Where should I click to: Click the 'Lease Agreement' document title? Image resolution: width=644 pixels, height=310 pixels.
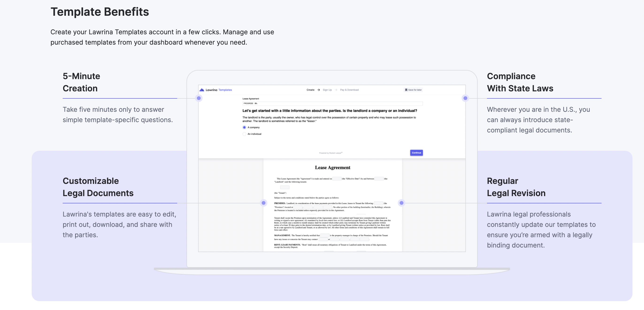(x=333, y=168)
